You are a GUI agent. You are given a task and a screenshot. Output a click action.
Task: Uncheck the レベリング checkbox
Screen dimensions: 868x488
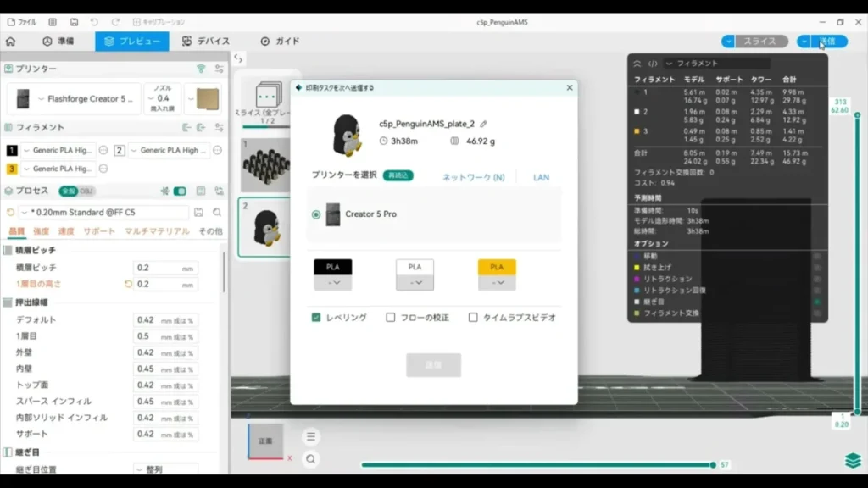(316, 318)
